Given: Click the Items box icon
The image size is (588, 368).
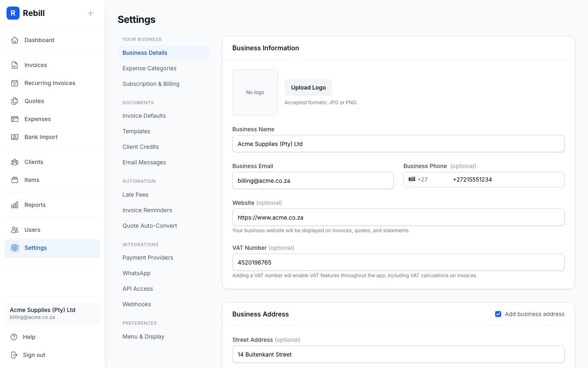Looking at the screenshot, I should point(15,180).
